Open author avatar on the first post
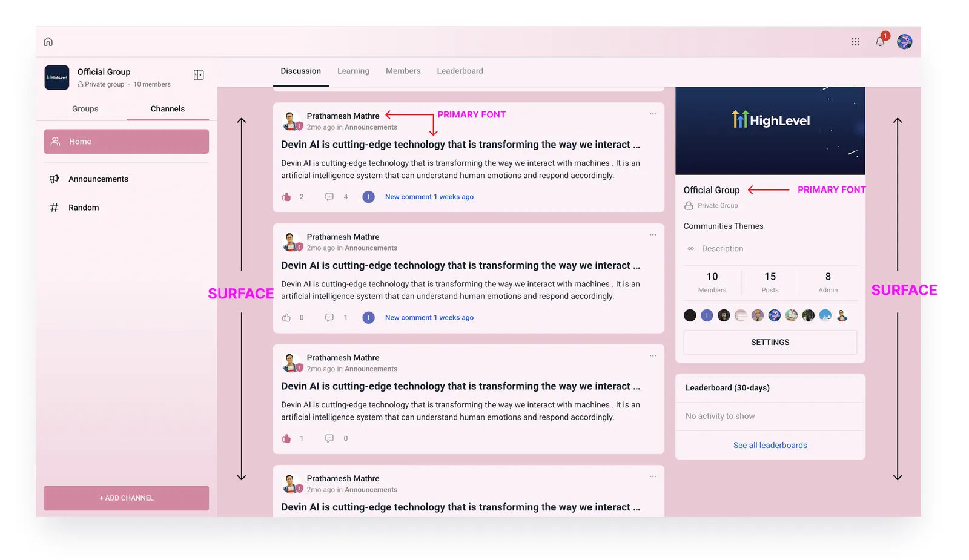Screen dimensions: 969x560 coord(292,121)
